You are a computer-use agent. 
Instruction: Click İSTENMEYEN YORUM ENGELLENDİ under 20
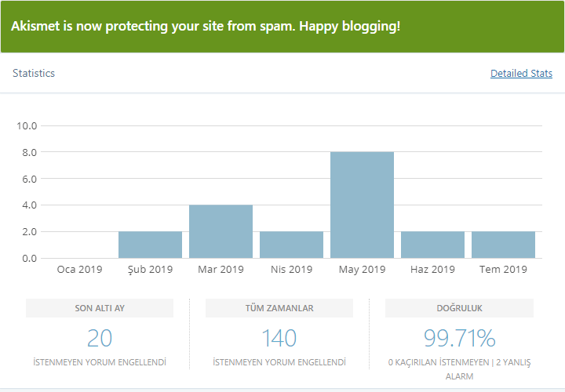click(x=100, y=362)
